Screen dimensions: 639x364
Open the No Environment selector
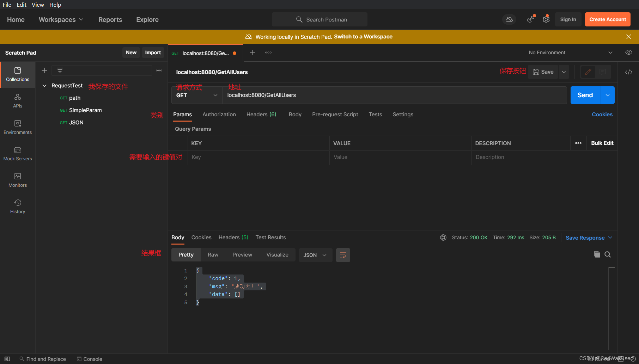(x=570, y=53)
